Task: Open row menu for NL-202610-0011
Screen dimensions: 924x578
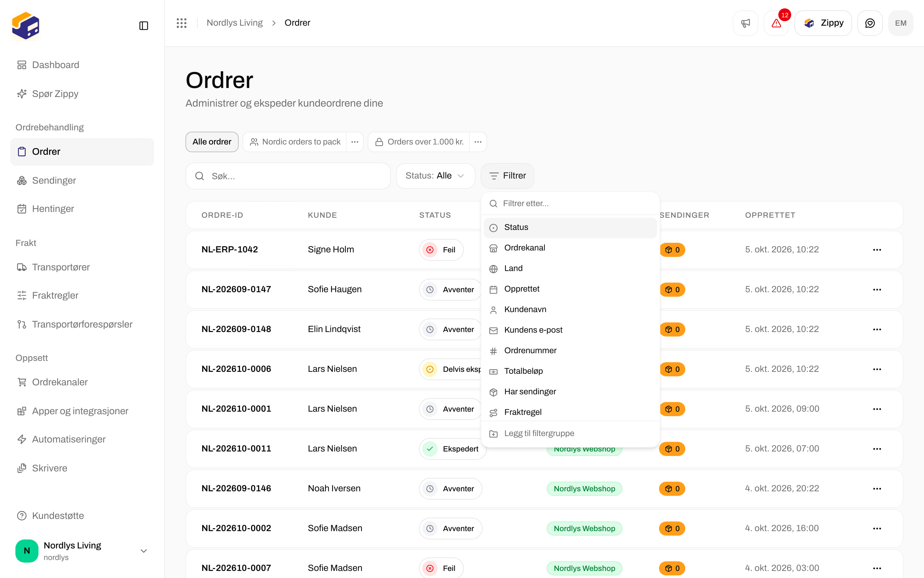Action: [877, 448]
